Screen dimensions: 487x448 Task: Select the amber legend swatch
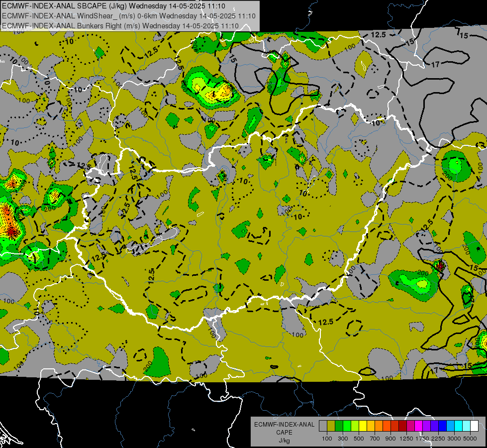point(371,426)
